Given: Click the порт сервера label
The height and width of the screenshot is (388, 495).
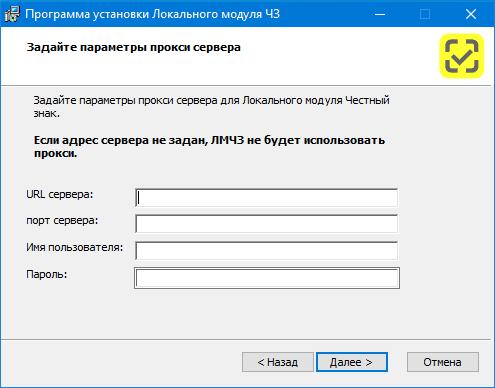Looking at the screenshot, I should click(62, 221).
